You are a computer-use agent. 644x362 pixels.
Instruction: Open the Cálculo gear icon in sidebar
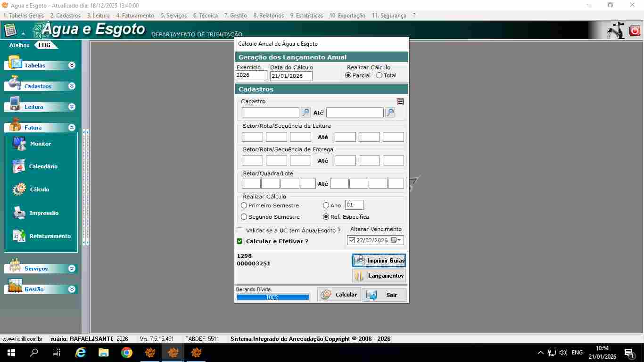click(x=19, y=189)
